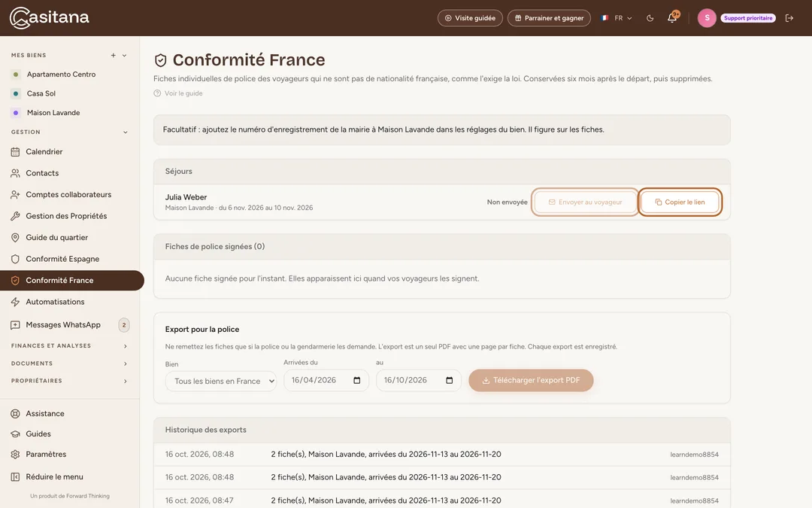Screen dimensions: 812x508
Task: Click Support prioritaire badge
Action: [748, 18]
